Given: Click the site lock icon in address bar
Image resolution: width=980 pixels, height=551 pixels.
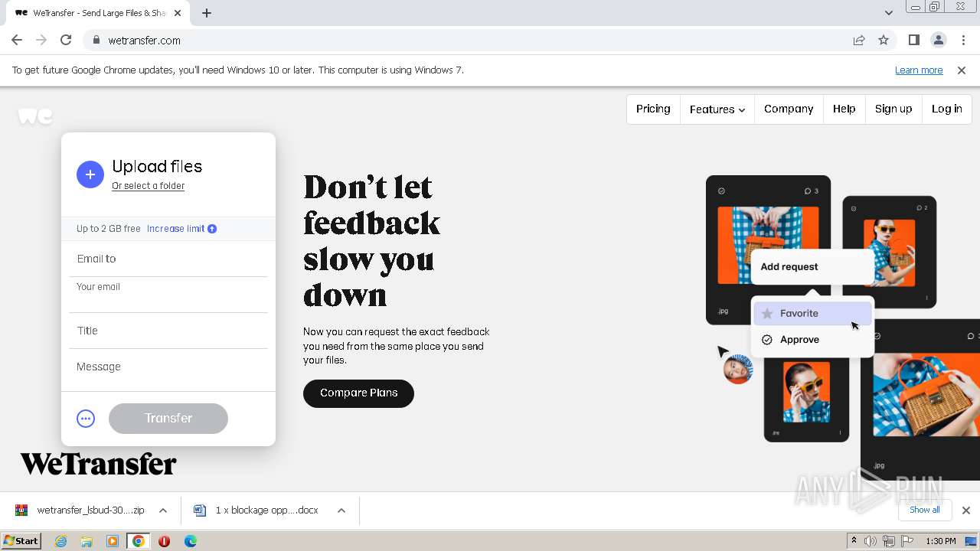Looking at the screenshot, I should (96, 41).
